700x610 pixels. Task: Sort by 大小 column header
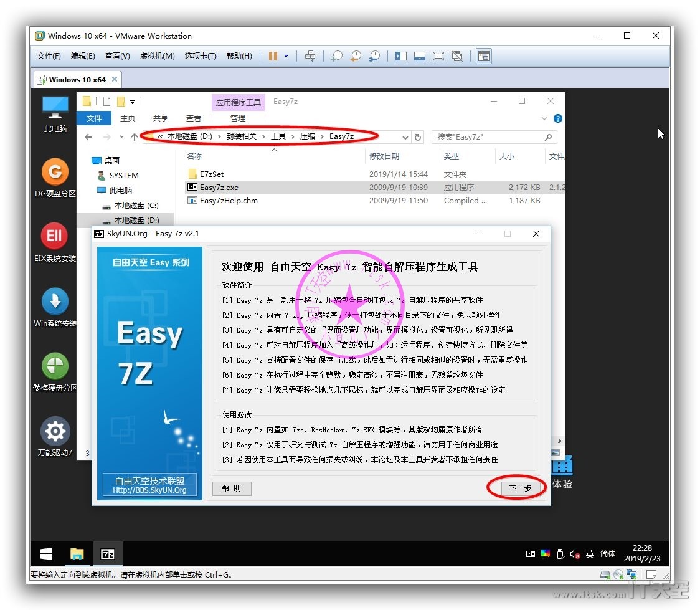click(x=507, y=156)
